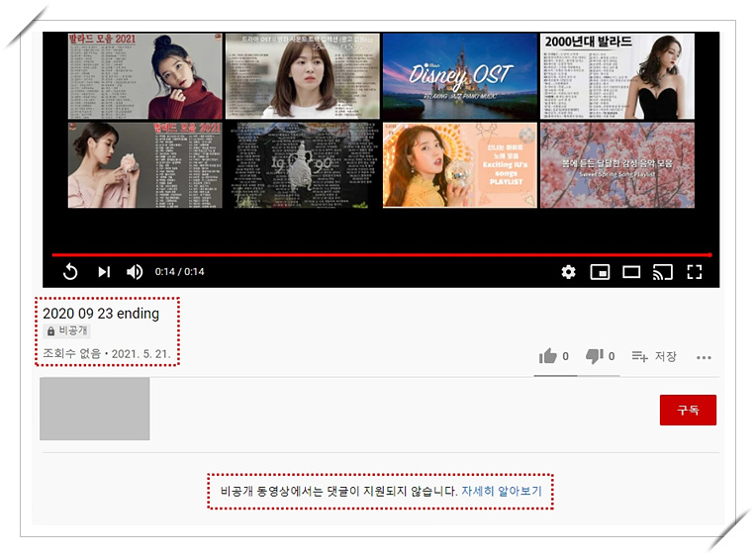This screenshot has height=557, width=756.
Task: Click the 0:14 / 0:14 time display
Action: 179,272
